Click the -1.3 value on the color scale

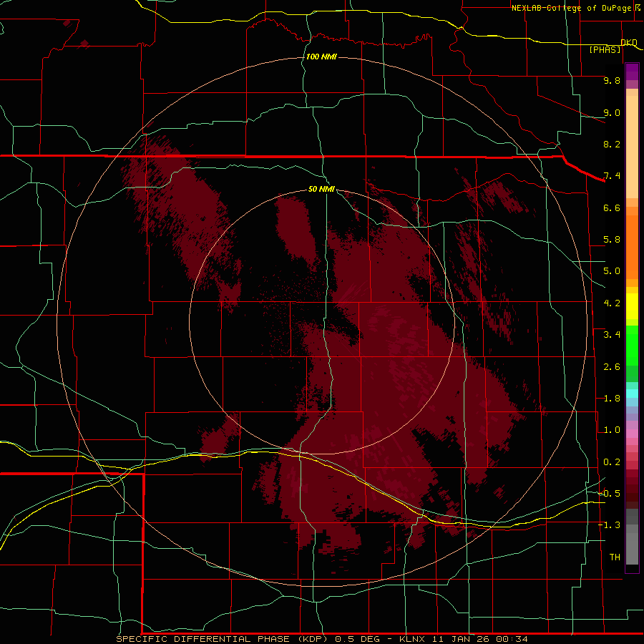click(x=610, y=525)
